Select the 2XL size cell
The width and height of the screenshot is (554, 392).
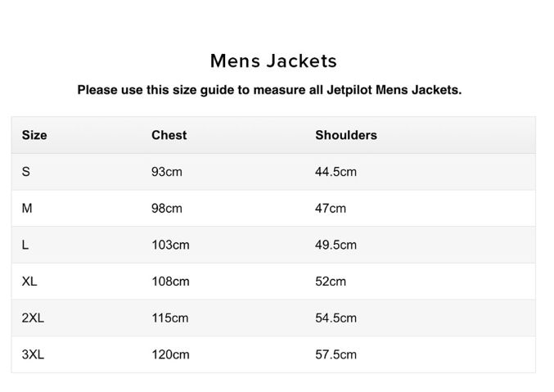tap(33, 318)
